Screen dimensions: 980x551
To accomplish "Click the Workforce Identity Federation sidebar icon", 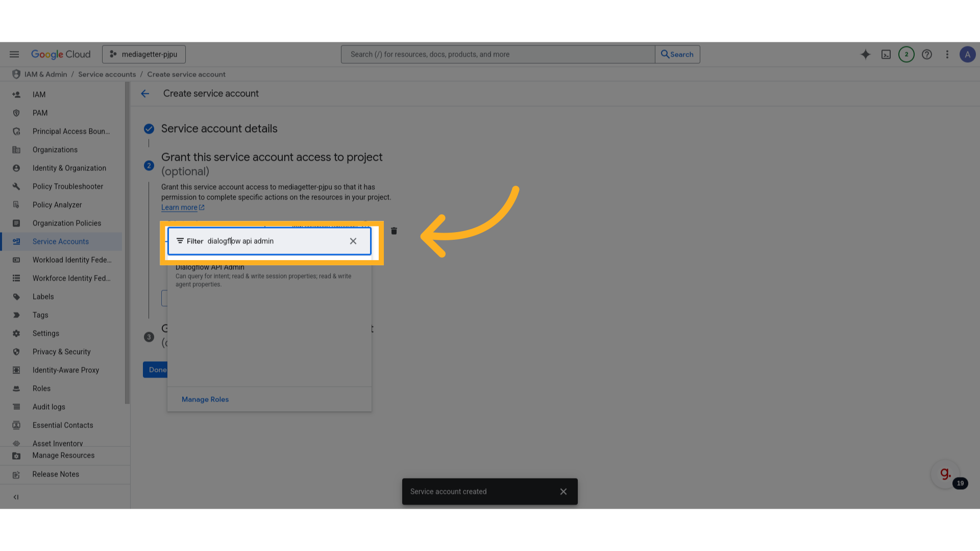I will (x=16, y=278).
